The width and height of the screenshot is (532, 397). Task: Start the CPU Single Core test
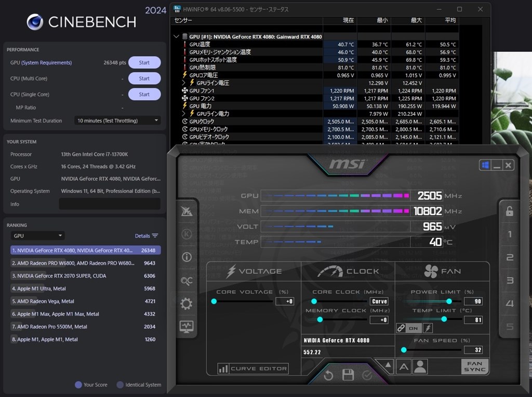click(x=144, y=95)
